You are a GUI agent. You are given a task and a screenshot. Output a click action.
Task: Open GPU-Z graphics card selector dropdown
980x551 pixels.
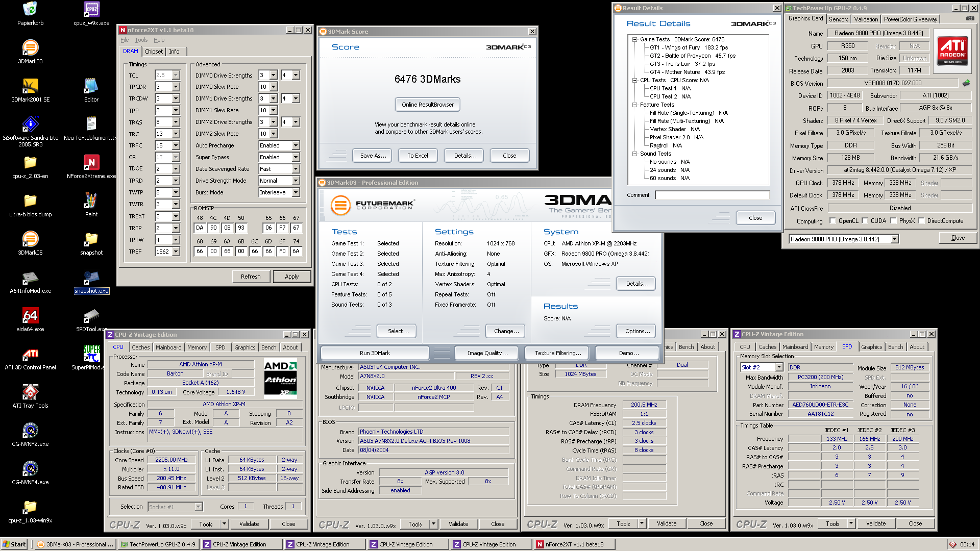(894, 239)
